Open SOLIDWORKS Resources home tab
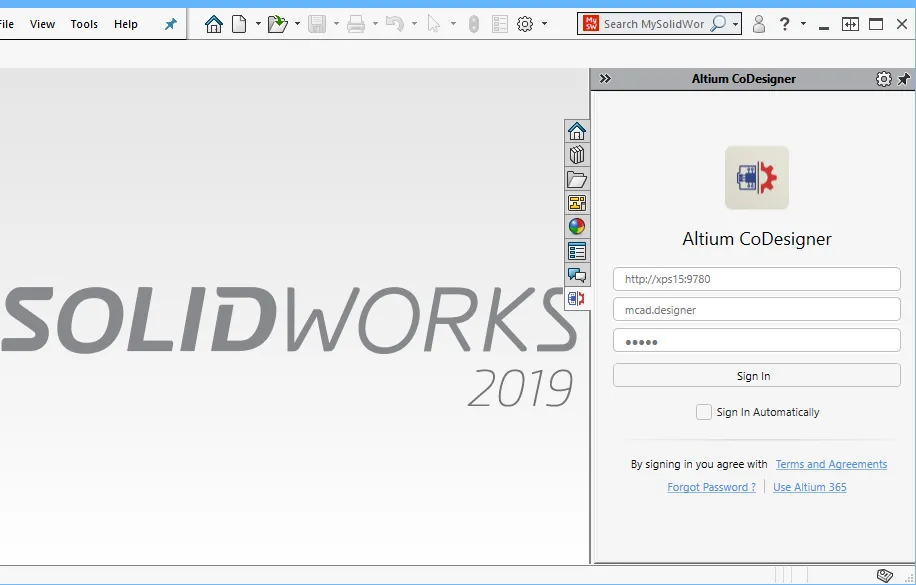The width and height of the screenshot is (916, 585). 577,131
